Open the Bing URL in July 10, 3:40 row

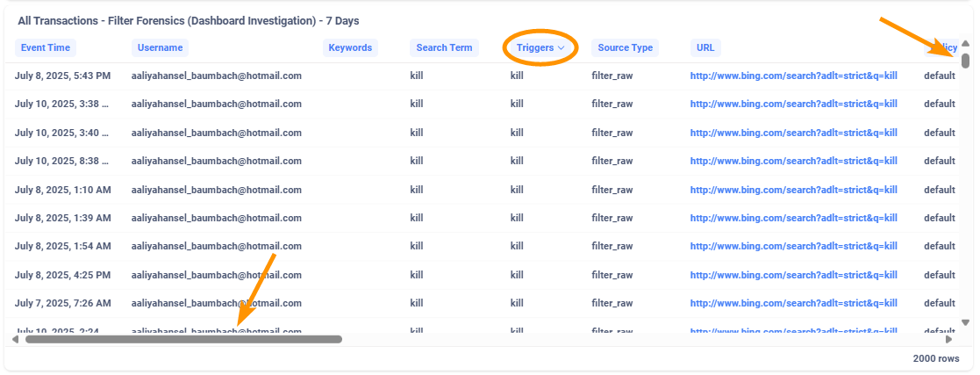[x=794, y=133]
